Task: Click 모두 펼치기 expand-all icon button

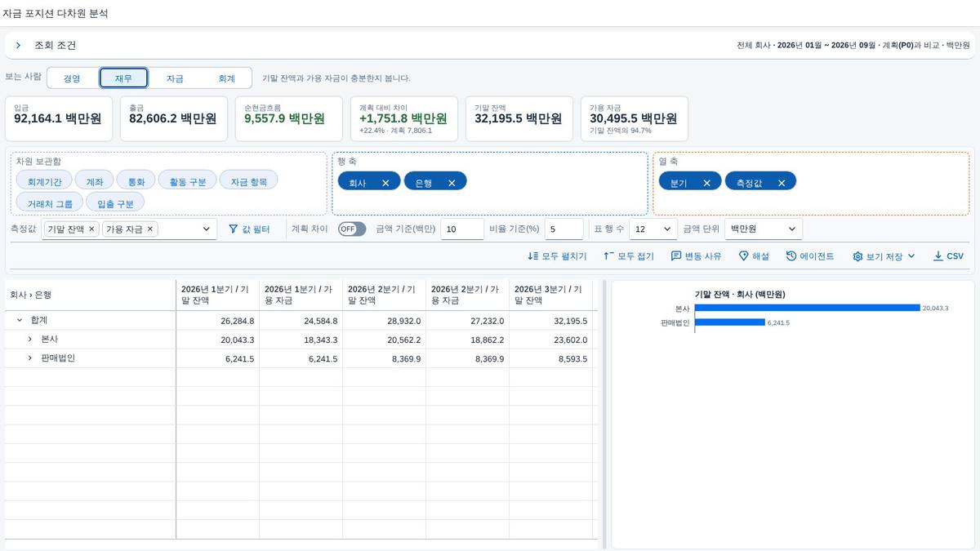Action: coord(558,256)
